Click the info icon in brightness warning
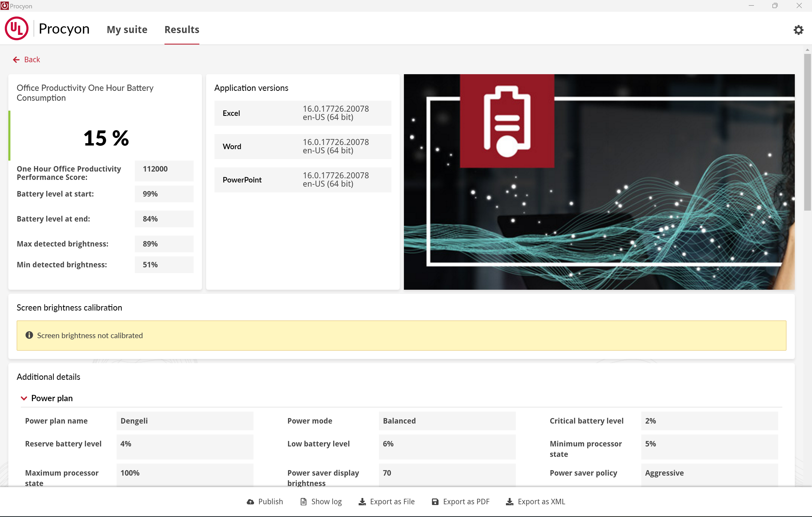Screen dimensions: 812x517 (29, 335)
